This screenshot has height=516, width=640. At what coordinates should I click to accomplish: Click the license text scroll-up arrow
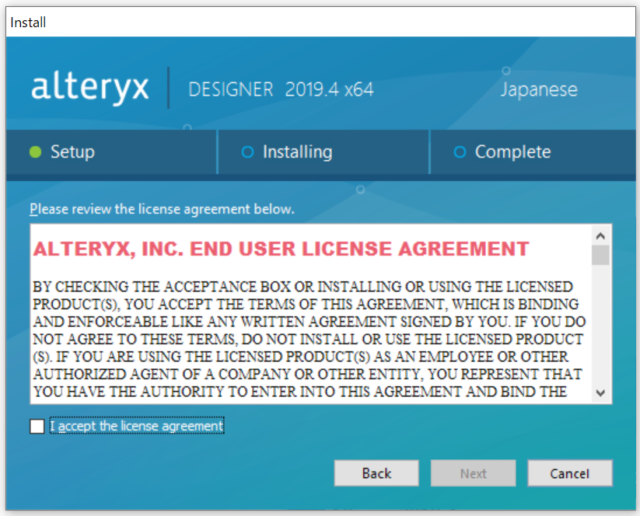[600, 236]
